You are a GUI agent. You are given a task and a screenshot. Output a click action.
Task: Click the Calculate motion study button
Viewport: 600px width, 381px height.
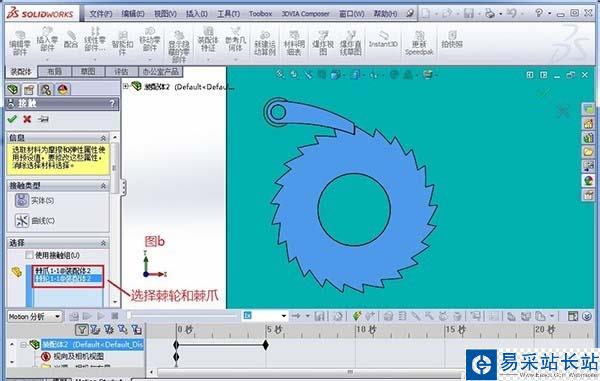[x=74, y=316]
